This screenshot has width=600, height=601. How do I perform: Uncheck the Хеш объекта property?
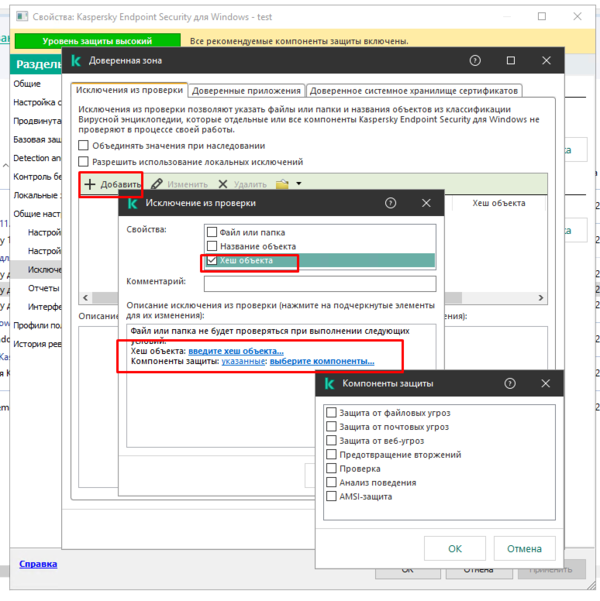pyautogui.click(x=212, y=260)
